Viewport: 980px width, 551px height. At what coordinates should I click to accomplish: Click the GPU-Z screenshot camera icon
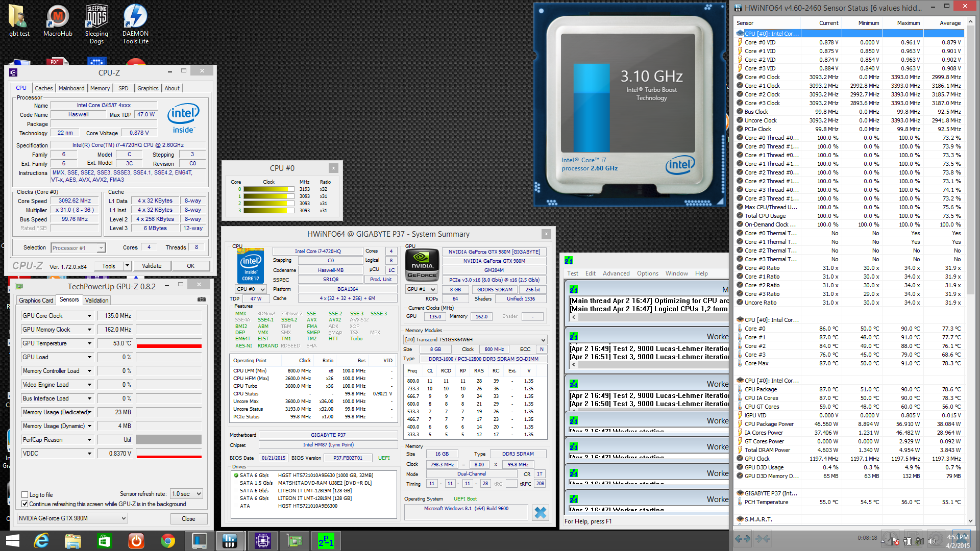[x=202, y=299]
